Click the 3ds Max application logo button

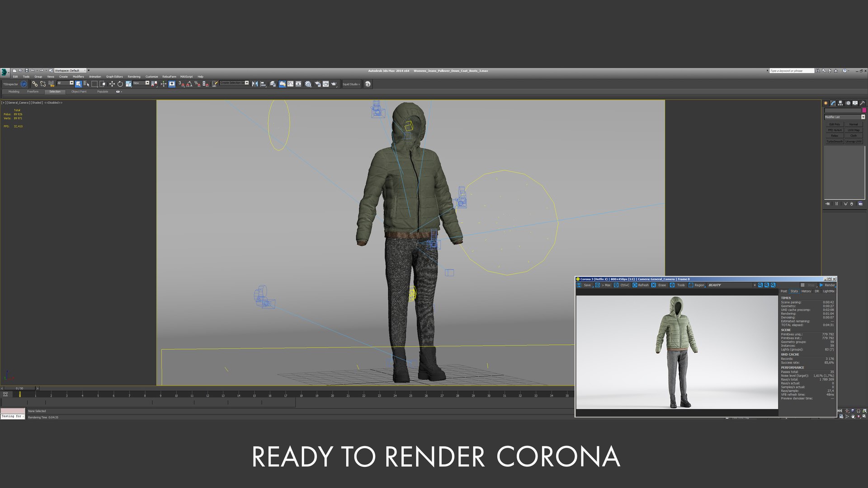[4, 72]
